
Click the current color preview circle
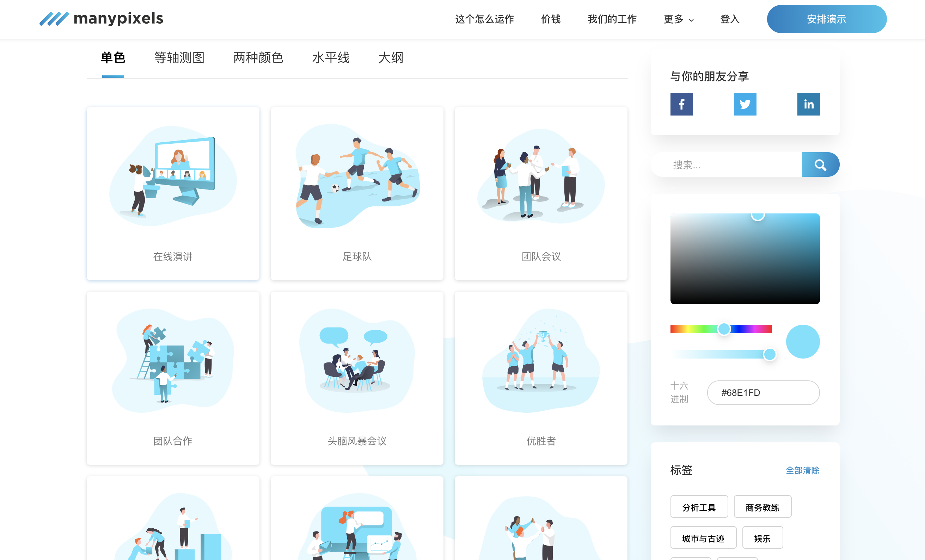(x=803, y=341)
